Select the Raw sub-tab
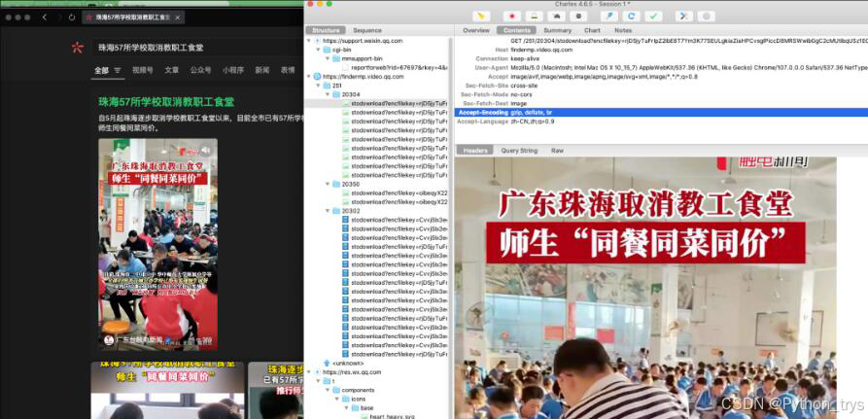This screenshot has width=868, height=419. 558,151
